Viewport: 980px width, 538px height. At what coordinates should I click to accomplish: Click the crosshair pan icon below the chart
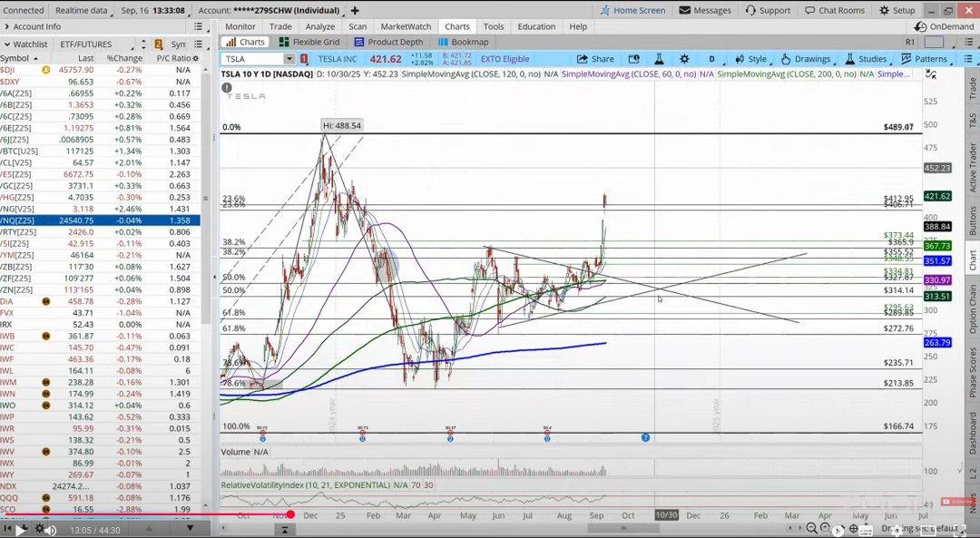853,529
